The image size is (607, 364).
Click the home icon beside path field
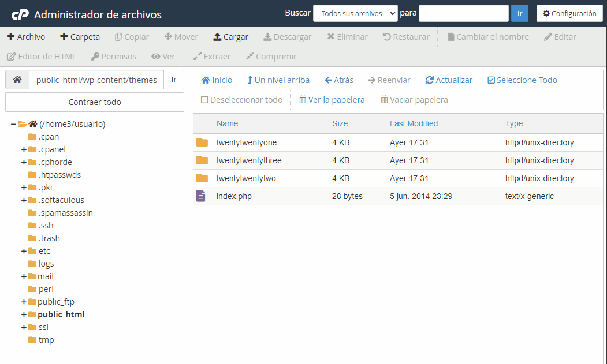[x=17, y=80]
